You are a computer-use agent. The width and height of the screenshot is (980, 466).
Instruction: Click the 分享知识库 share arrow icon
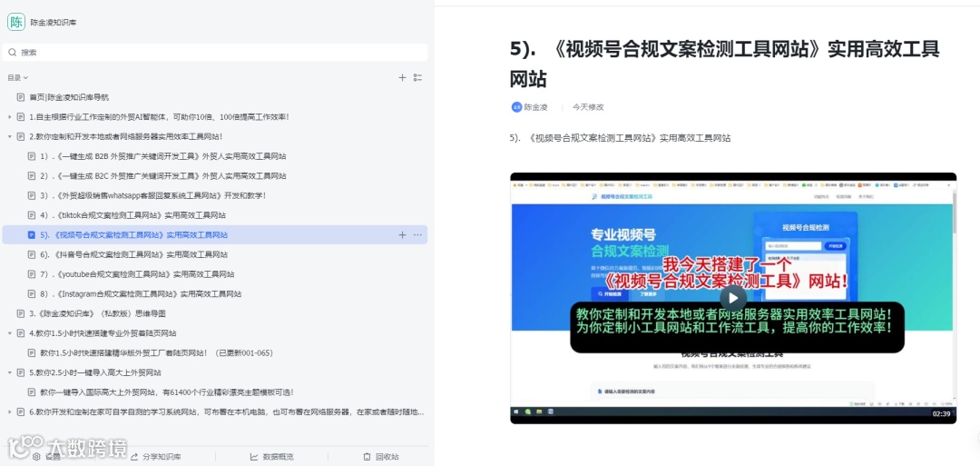pos(134,457)
